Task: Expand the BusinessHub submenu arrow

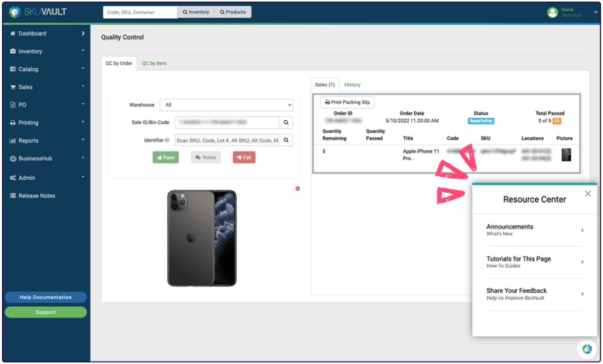Action: [x=83, y=158]
